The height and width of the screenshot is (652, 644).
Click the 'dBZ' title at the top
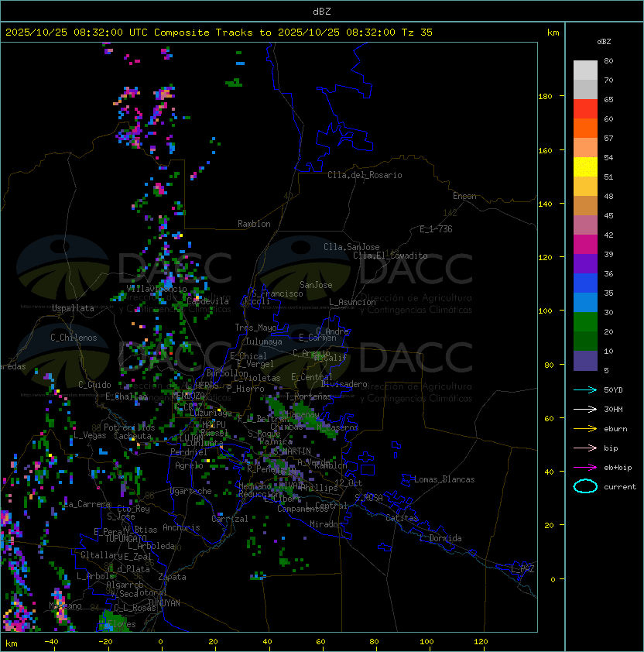tap(322, 12)
